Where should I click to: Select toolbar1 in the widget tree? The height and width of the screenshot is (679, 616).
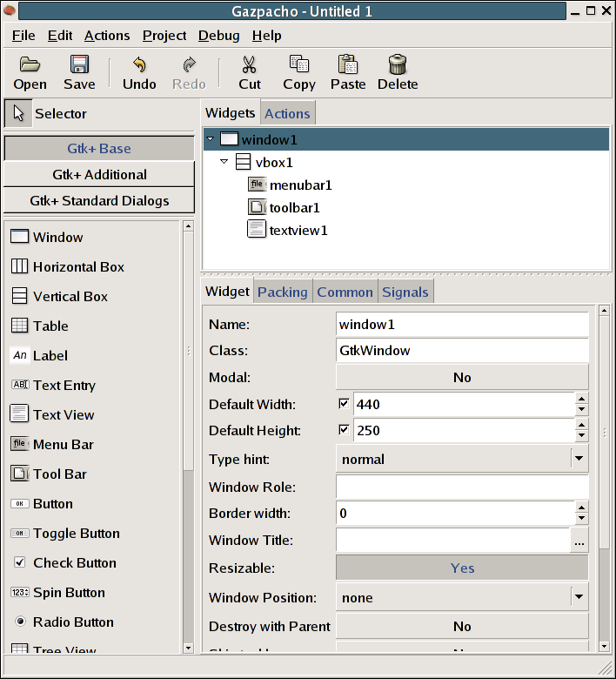click(x=284, y=207)
